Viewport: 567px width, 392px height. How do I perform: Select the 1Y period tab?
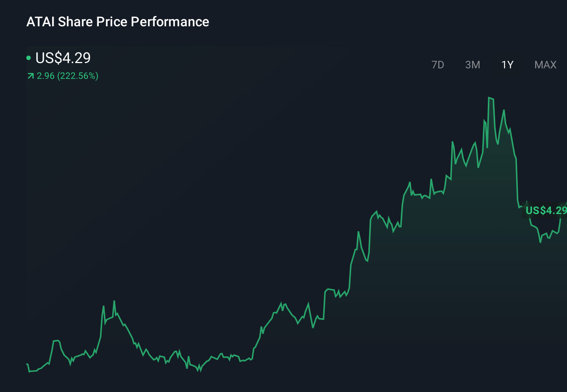tap(507, 65)
